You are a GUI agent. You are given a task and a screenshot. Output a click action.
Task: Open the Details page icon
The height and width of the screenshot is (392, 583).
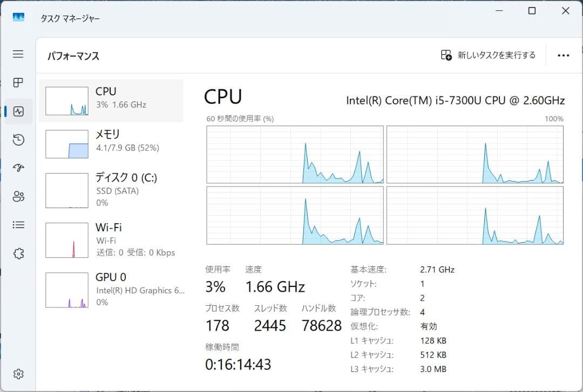tap(18, 225)
